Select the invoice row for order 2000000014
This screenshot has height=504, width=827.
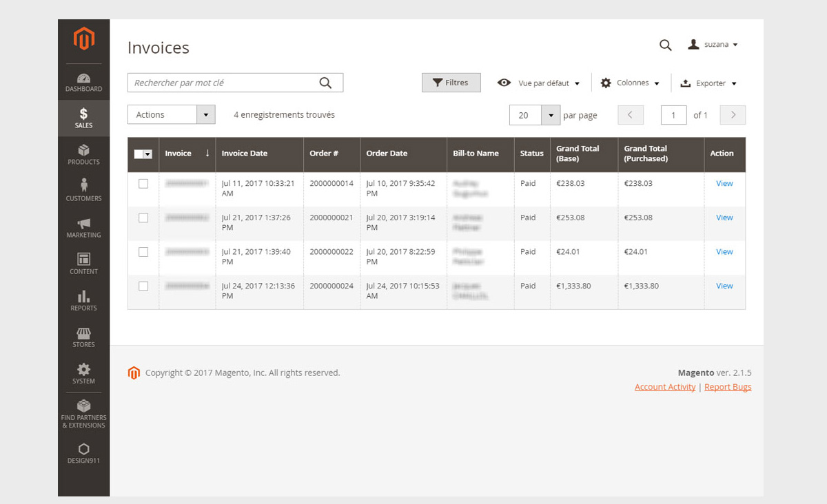[x=143, y=184]
